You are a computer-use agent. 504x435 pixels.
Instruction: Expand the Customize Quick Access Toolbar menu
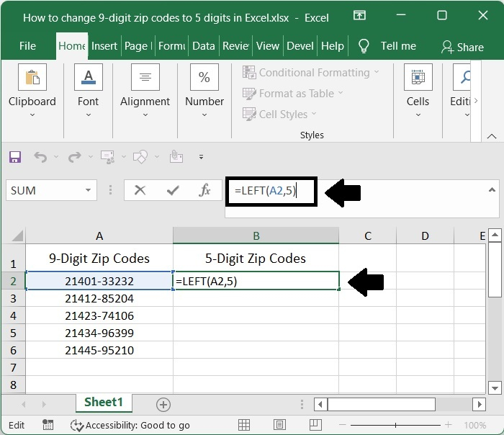[x=201, y=156]
